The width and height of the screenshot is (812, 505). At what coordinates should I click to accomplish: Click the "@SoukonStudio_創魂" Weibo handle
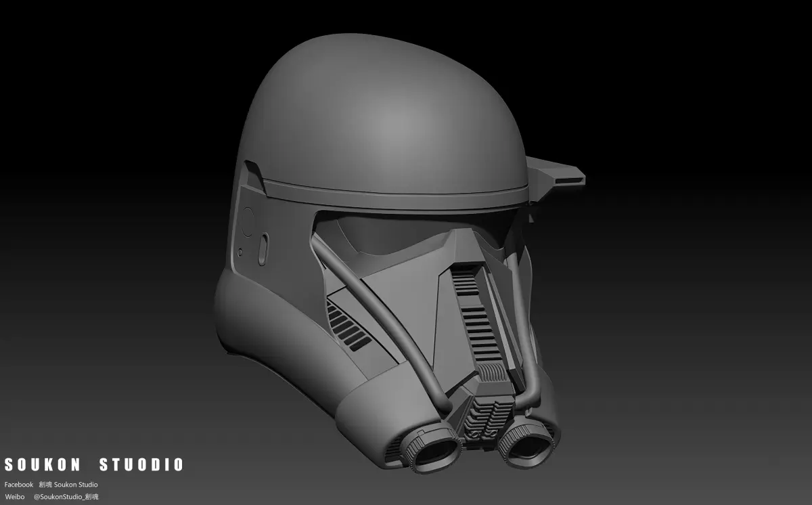pos(66,497)
